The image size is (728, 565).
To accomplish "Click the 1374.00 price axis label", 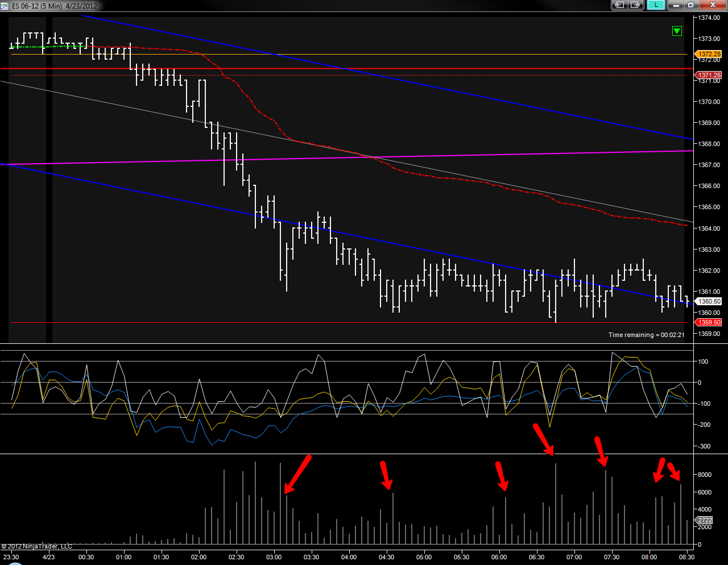I will tap(709, 18).
